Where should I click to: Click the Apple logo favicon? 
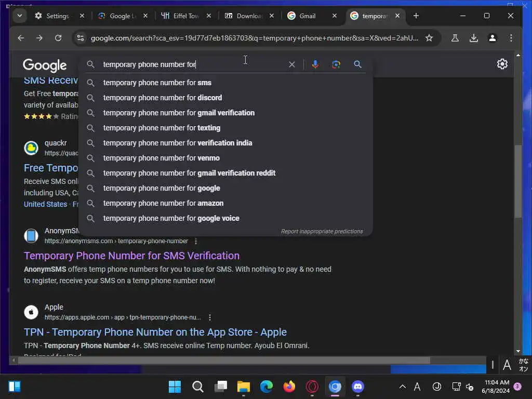31,312
